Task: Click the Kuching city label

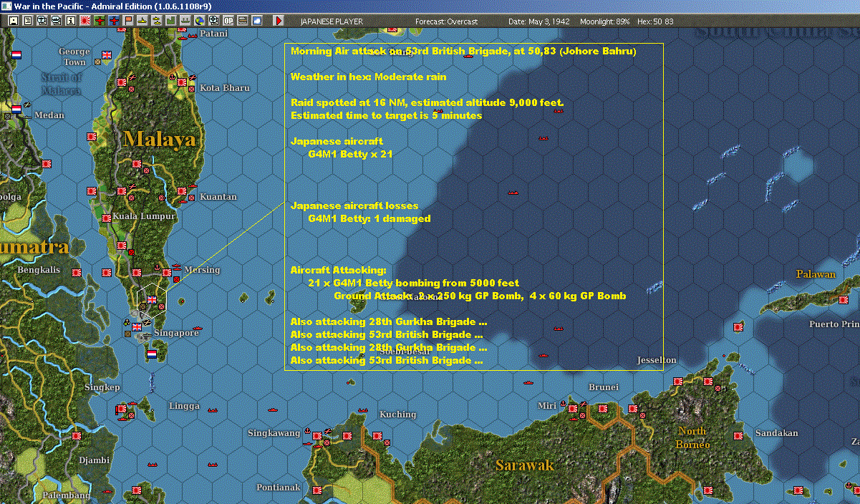Action: click(397, 415)
